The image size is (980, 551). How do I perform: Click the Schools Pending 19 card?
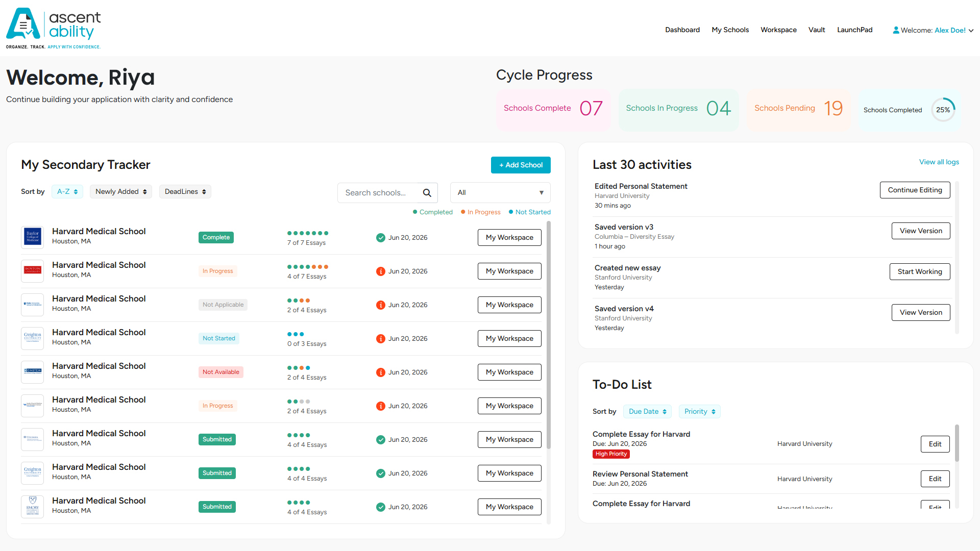point(799,110)
